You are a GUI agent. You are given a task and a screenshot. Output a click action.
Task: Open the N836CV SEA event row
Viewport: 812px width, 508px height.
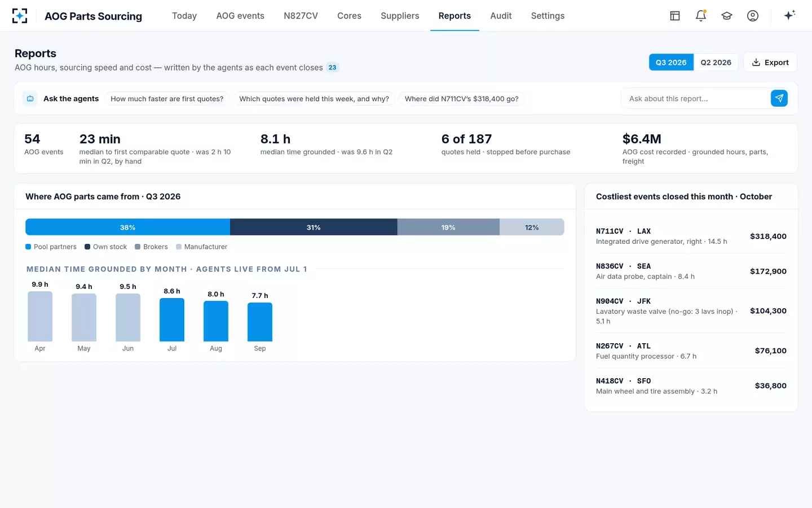click(x=691, y=271)
